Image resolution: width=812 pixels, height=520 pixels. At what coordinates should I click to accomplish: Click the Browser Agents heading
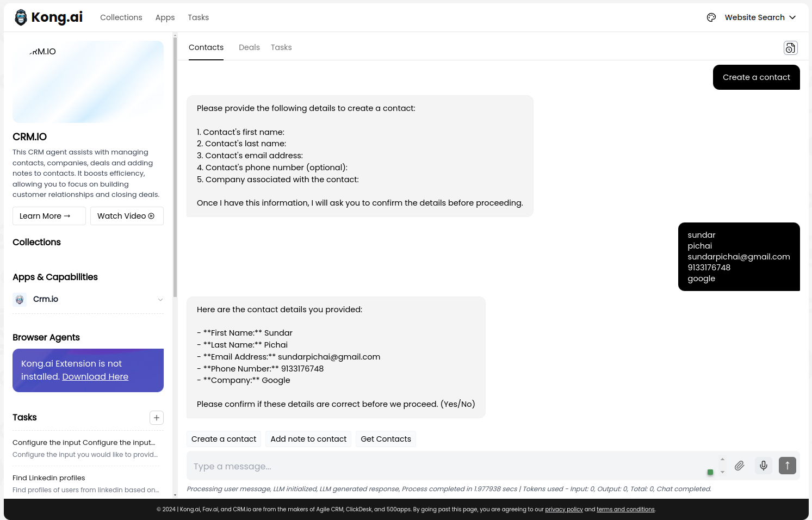pyautogui.click(x=46, y=337)
